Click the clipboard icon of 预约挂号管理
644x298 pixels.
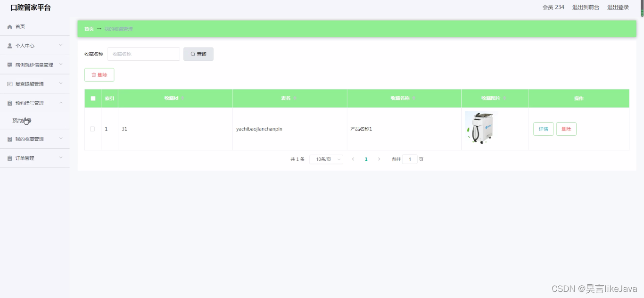click(9, 103)
